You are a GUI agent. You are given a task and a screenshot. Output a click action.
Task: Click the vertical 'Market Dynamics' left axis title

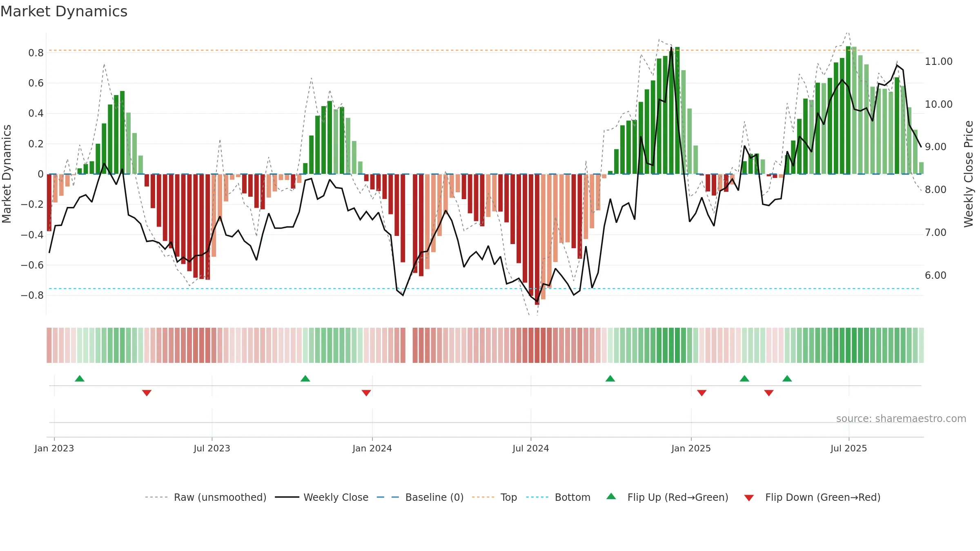coord(7,174)
